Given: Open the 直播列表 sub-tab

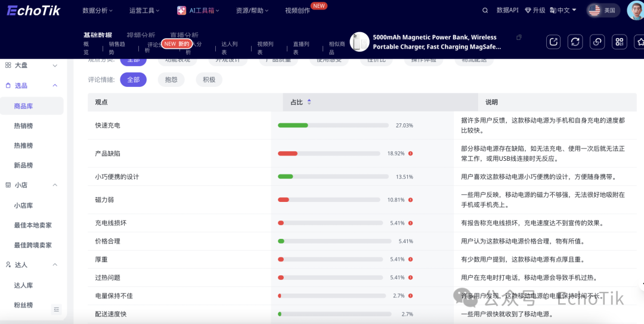Looking at the screenshot, I should [301, 48].
